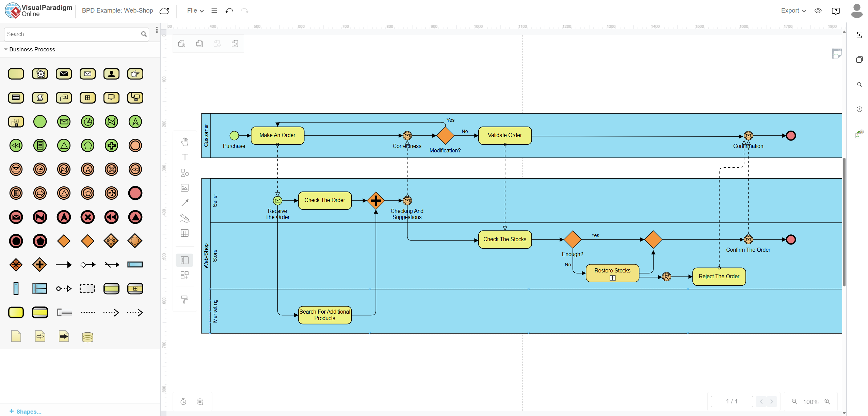Image resolution: width=868 pixels, height=416 pixels.
Task: Choose the User Task shape with person
Action: [111, 74]
